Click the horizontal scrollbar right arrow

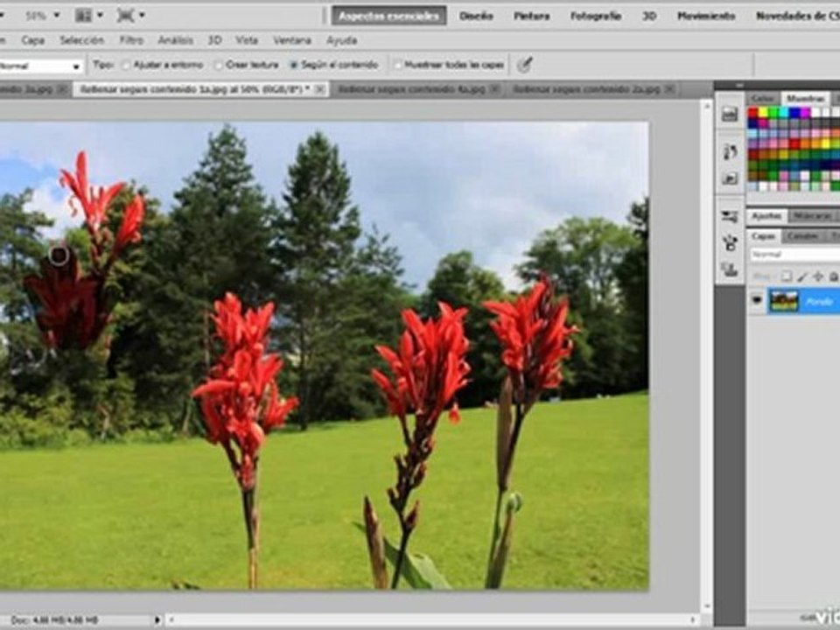click(x=694, y=619)
